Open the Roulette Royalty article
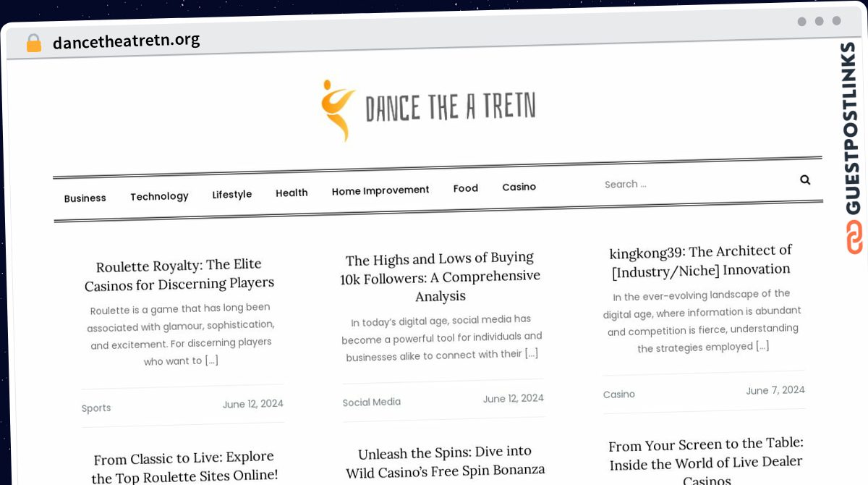868x485 pixels. [x=179, y=274]
